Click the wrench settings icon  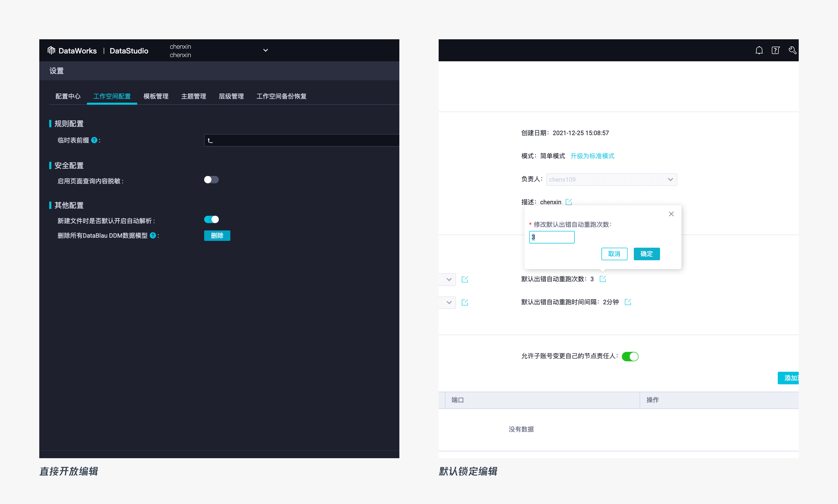pos(792,51)
